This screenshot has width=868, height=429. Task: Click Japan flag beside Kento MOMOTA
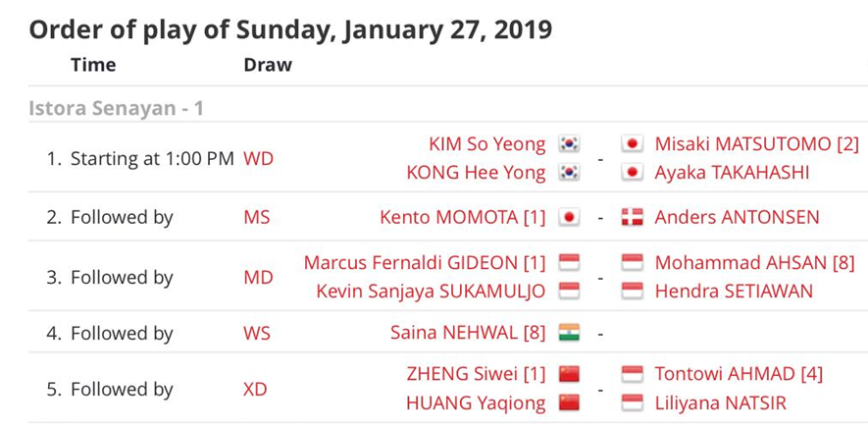click(x=569, y=218)
